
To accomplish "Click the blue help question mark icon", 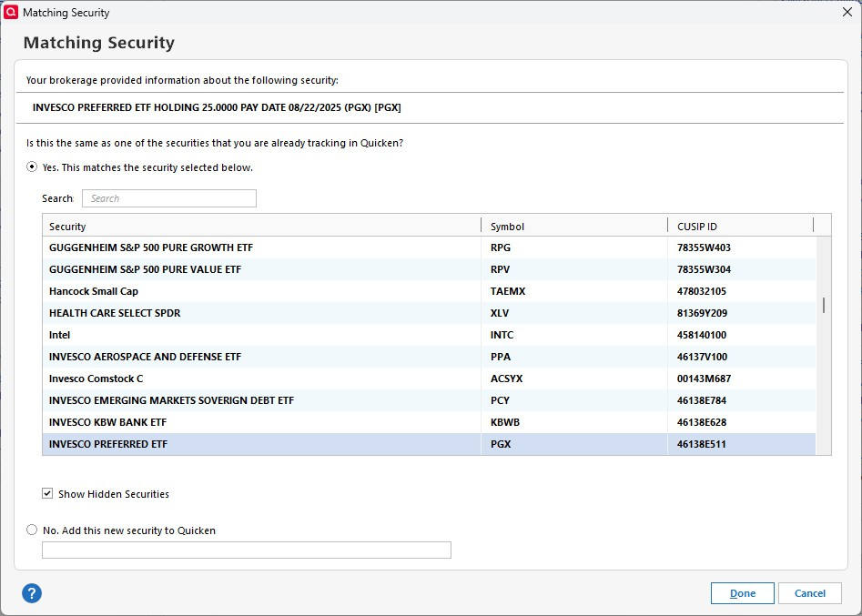I will [x=32, y=593].
